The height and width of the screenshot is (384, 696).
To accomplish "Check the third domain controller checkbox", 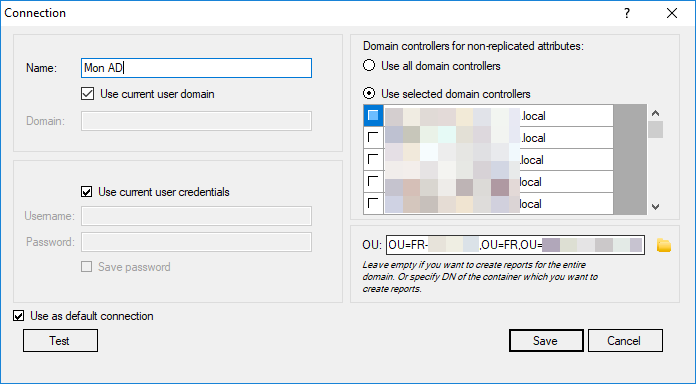I will pyautogui.click(x=373, y=159).
